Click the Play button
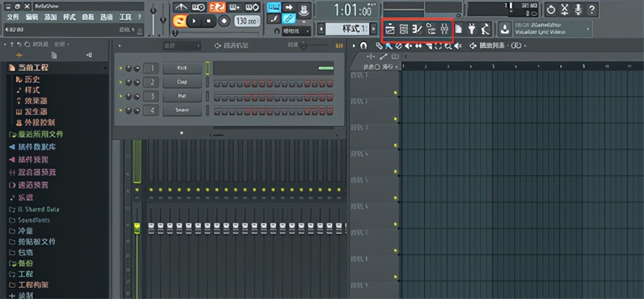Viewport: 644px width, 299px height. pos(194,20)
